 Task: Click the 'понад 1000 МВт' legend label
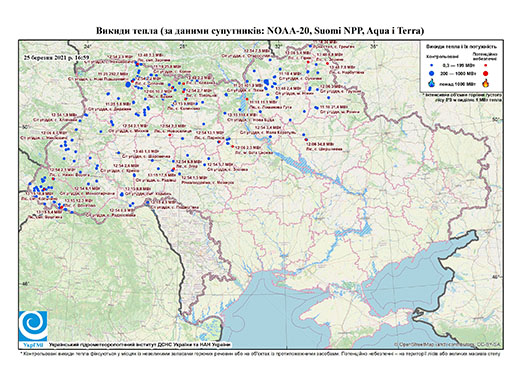pos(458,83)
